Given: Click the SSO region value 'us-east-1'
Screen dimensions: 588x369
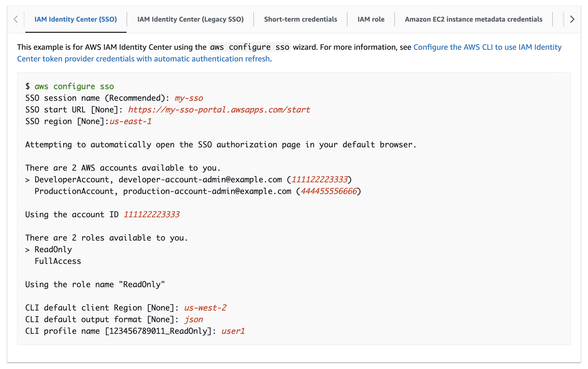Looking at the screenshot, I should pyautogui.click(x=130, y=122).
